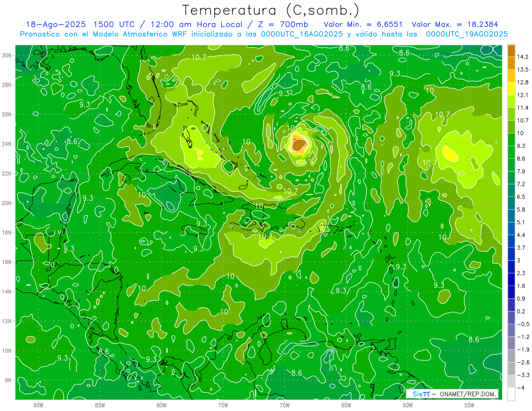Click the '9.32' contour label on the map
Screen dimensions: 532x411
pos(286,94)
